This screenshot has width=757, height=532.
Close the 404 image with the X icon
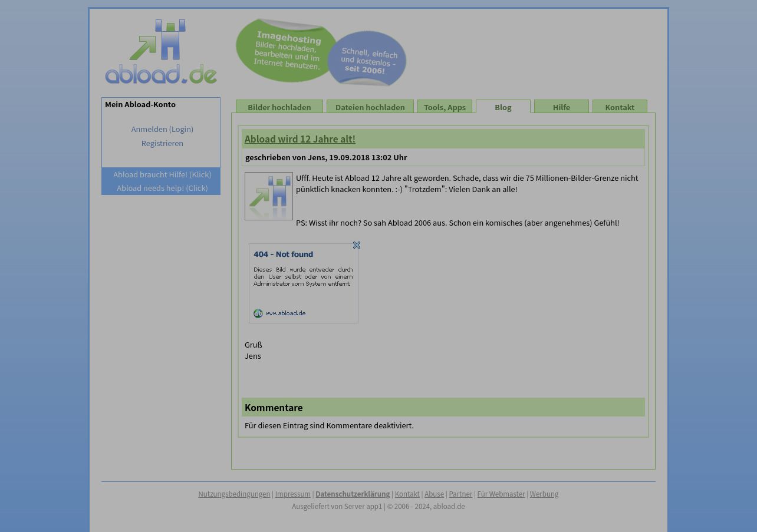pyautogui.click(x=357, y=245)
